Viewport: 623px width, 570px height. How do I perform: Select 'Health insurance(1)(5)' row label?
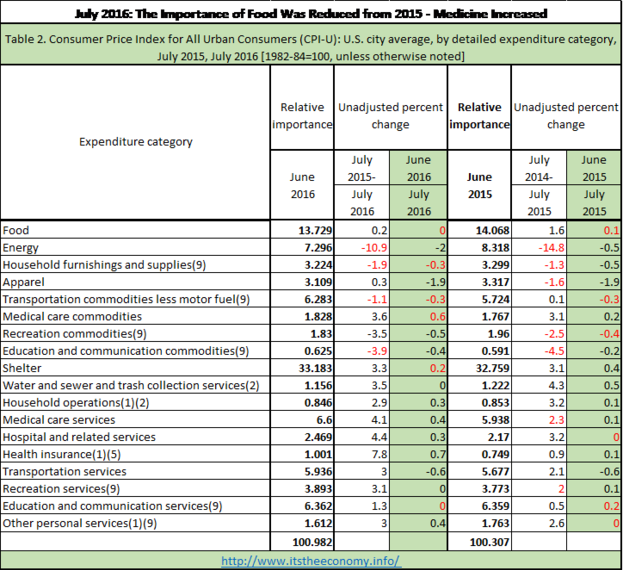[62, 454]
